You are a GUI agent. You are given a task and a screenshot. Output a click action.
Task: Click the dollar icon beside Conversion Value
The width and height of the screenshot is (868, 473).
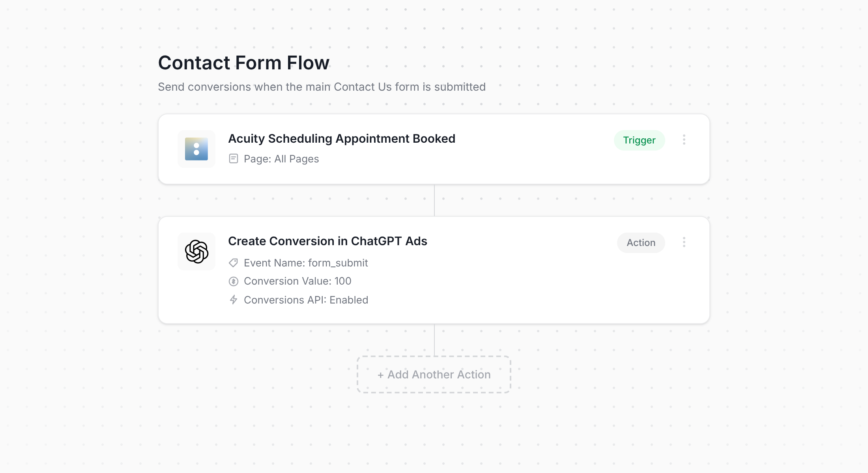[x=234, y=281]
